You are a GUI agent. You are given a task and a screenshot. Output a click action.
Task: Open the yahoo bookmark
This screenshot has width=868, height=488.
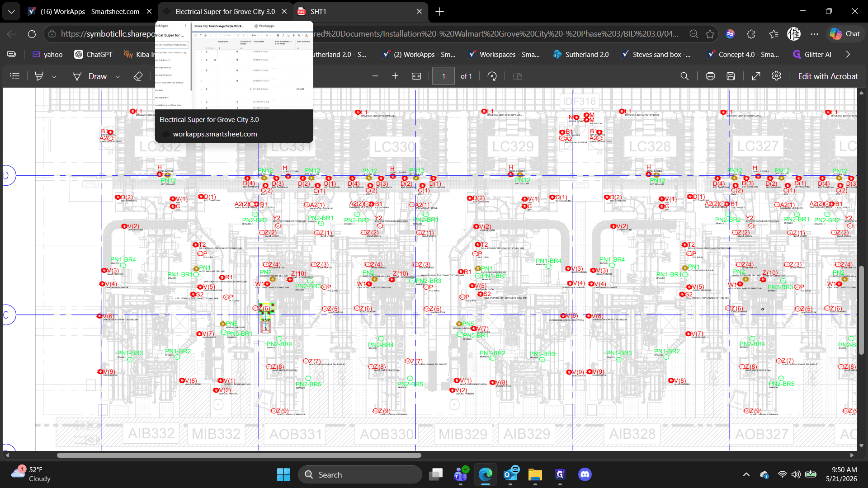click(x=47, y=55)
